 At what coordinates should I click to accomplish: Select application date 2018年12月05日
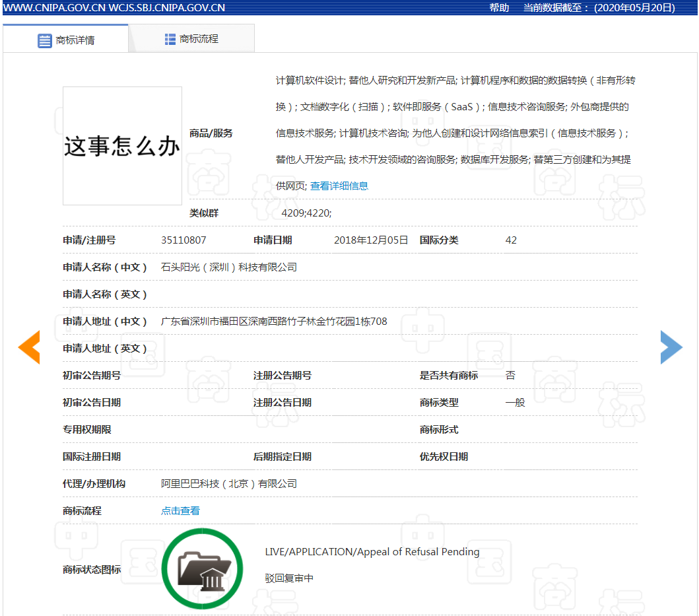point(371,240)
